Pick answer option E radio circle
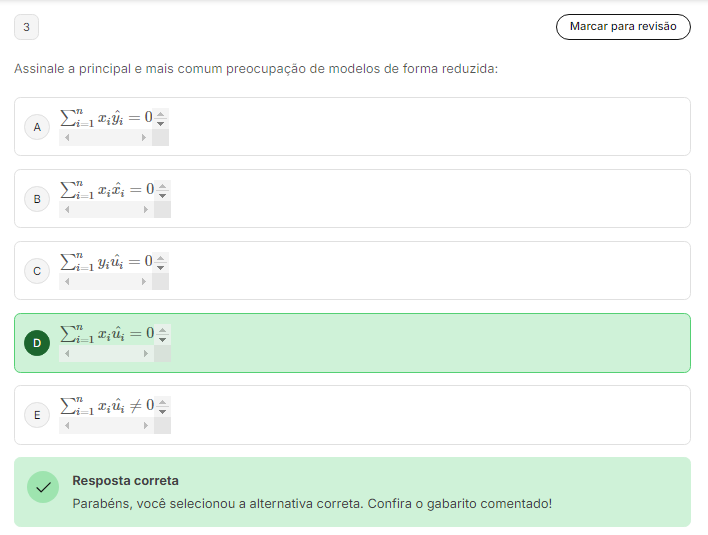The image size is (708, 535). [x=37, y=415]
